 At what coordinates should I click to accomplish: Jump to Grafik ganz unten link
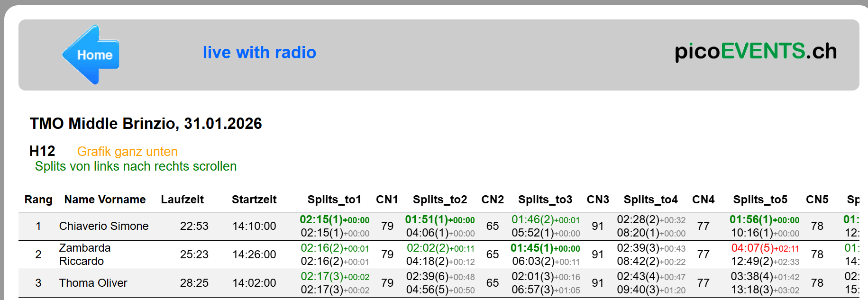click(x=127, y=152)
